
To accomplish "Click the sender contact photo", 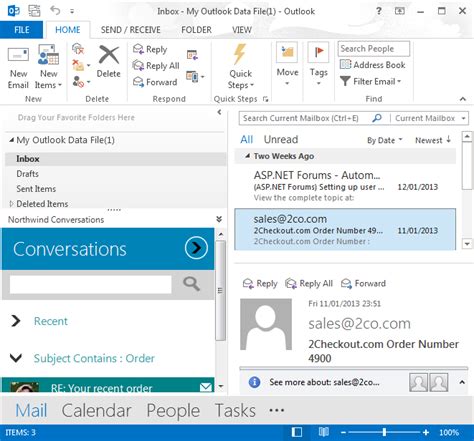I will tap(266, 324).
